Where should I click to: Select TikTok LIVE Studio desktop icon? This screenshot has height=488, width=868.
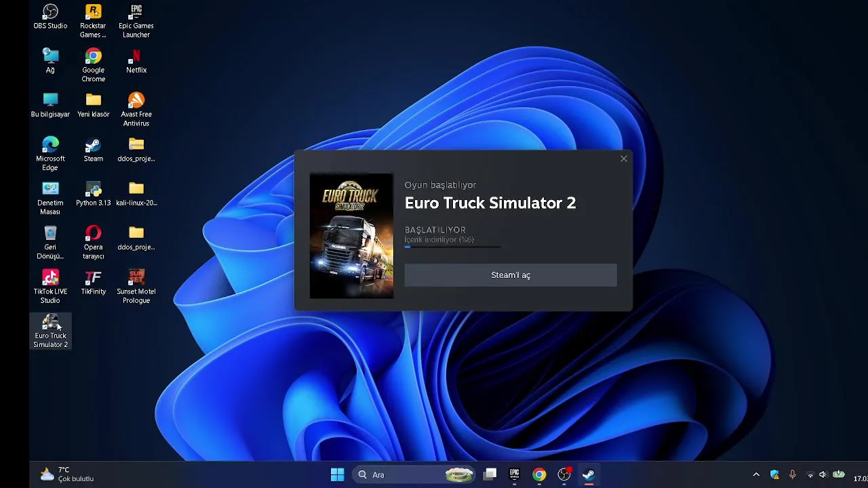click(50, 287)
